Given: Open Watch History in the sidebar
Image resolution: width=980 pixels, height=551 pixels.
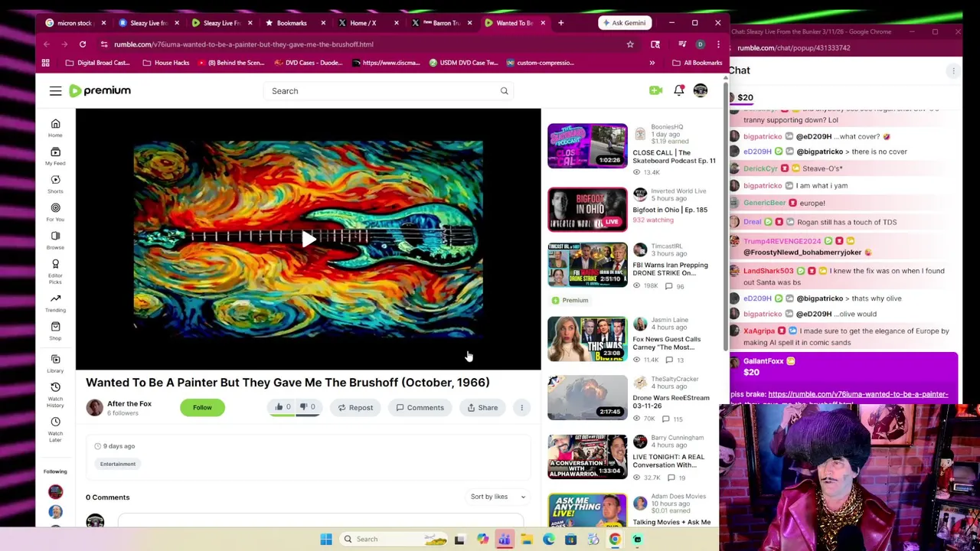Looking at the screenshot, I should point(55,394).
